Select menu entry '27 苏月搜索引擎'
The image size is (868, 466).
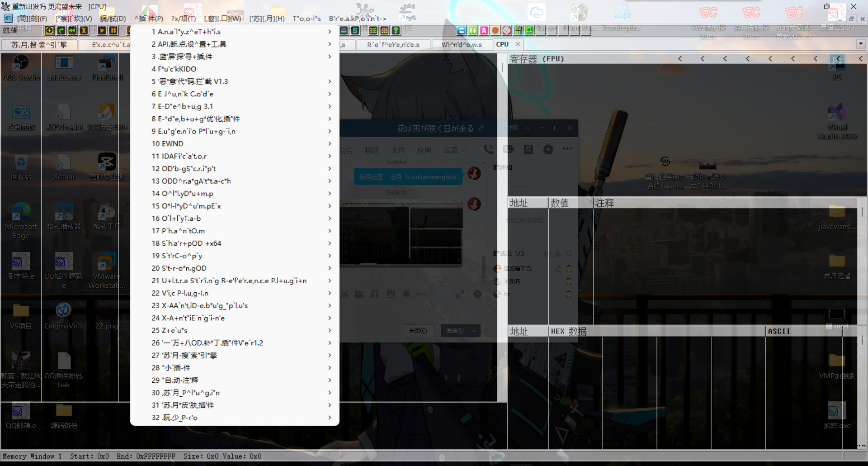pos(234,355)
